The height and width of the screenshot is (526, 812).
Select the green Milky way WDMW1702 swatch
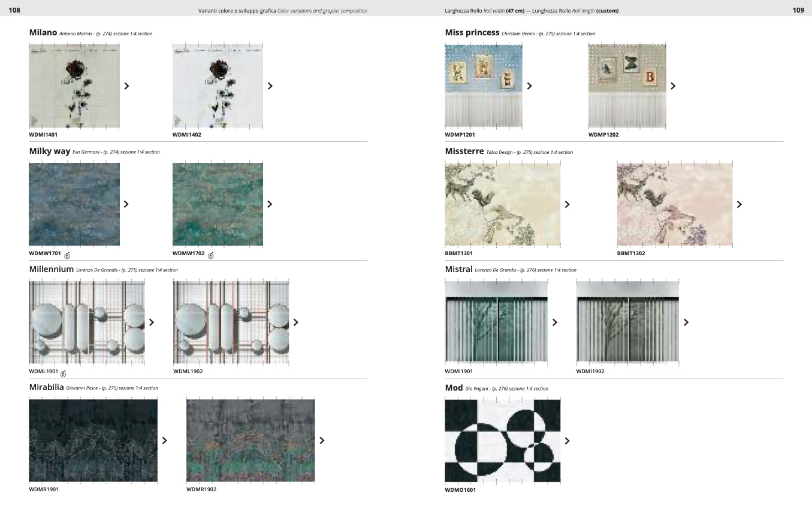coord(218,204)
